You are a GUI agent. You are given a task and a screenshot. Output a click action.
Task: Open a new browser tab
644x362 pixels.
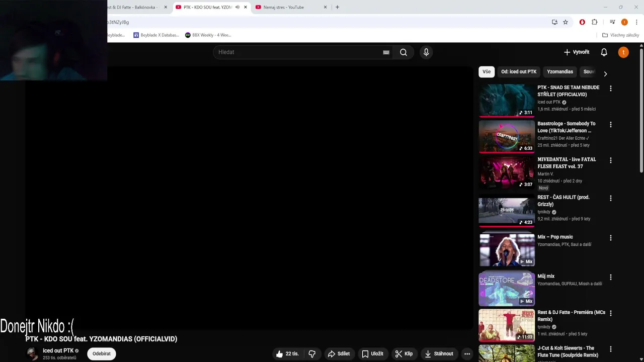click(337, 7)
